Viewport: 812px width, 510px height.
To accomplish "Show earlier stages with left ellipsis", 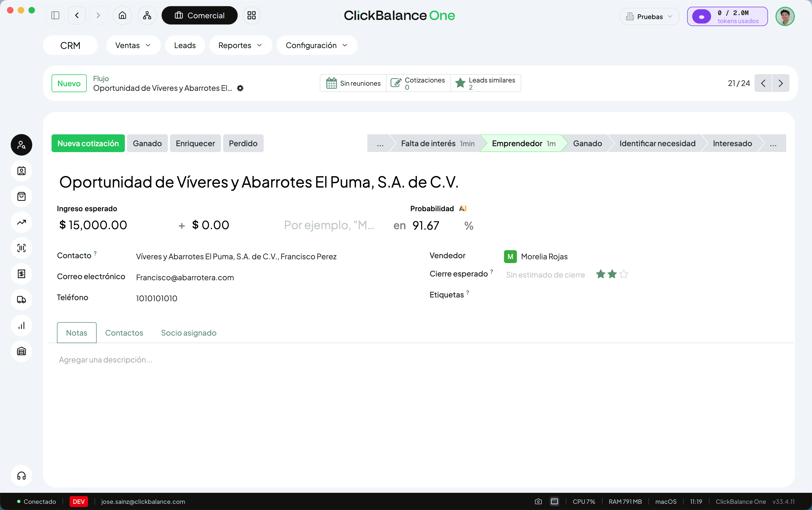I will tap(380, 144).
